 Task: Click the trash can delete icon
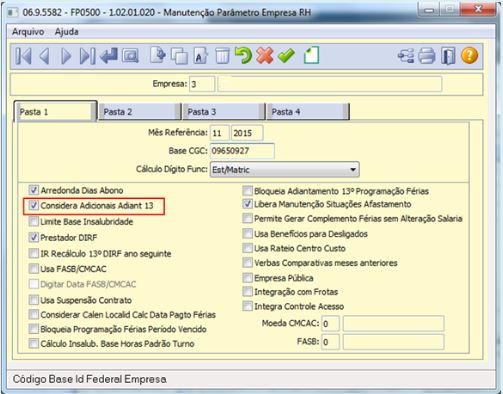[222, 55]
